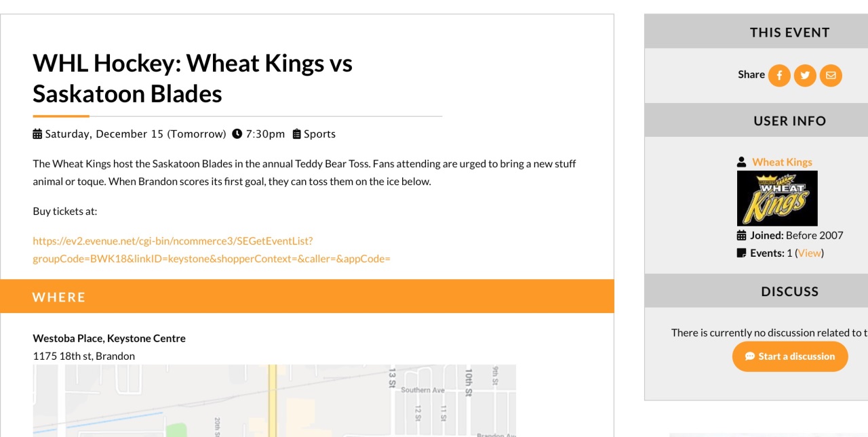
Task: Share event on Twitter
Action: coord(805,75)
